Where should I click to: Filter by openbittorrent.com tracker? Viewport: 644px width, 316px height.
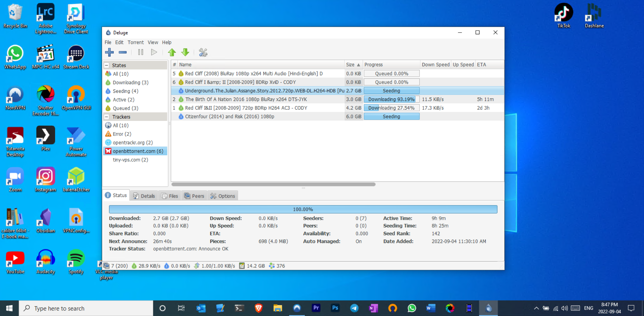135,151
